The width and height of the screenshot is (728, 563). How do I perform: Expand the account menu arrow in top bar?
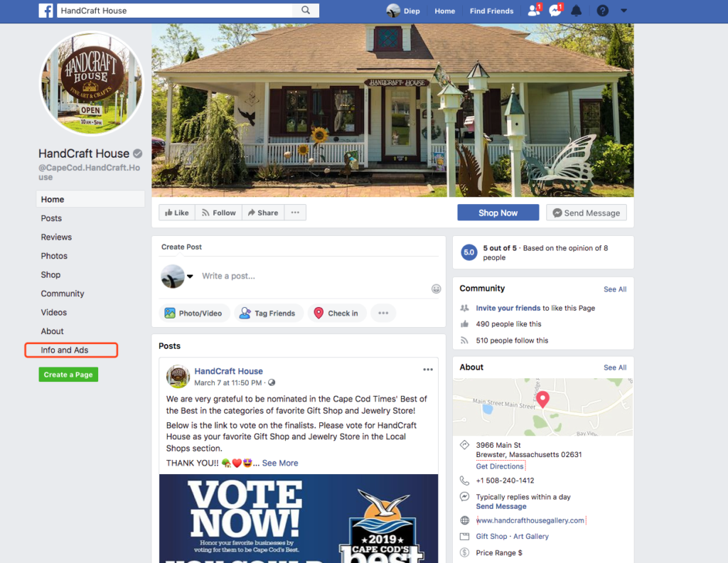(x=623, y=11)
